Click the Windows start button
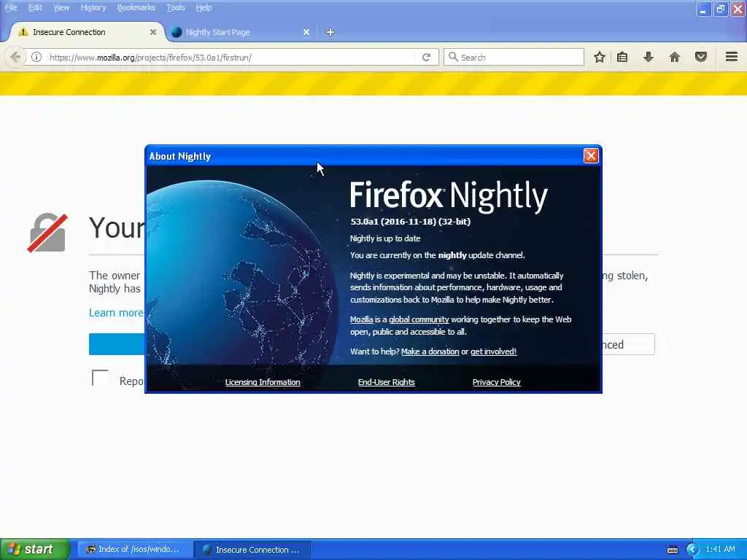747x560 pixels. [34, 550]
